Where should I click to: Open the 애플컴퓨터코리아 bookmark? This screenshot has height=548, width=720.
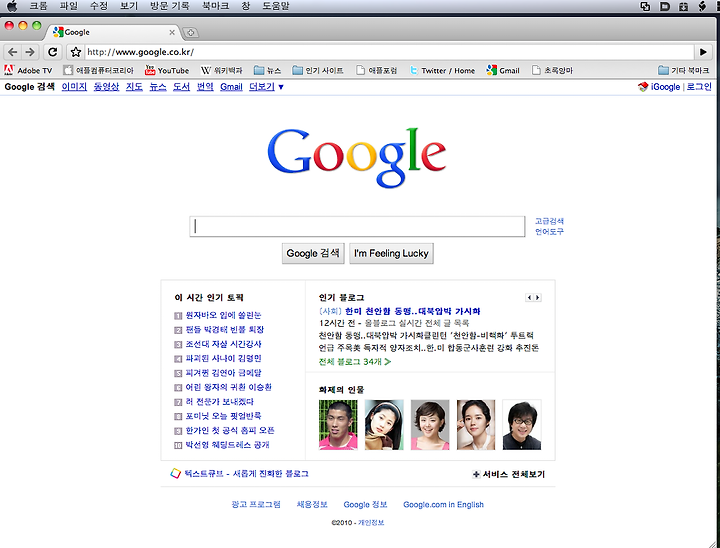(98, 70)
